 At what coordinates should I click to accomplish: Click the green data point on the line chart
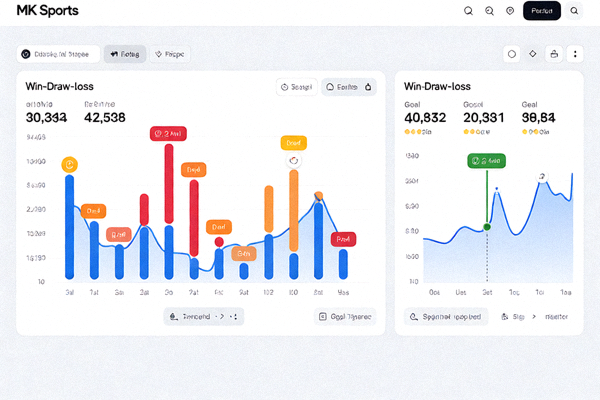[487, 227]
